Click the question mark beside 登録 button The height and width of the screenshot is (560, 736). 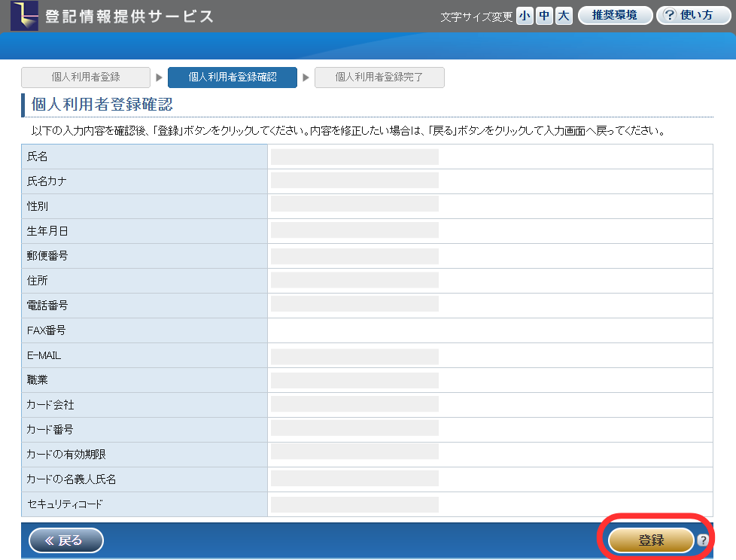pos(703,540)
